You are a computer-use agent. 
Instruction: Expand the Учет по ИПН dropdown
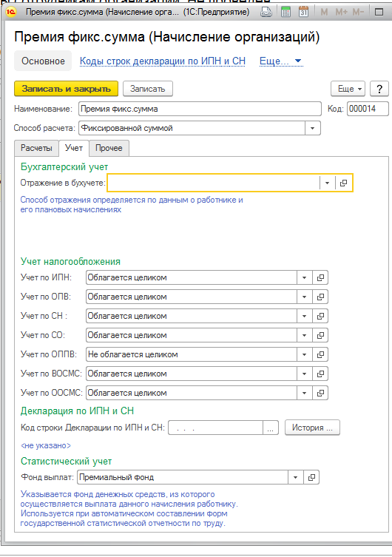point(304,278)
